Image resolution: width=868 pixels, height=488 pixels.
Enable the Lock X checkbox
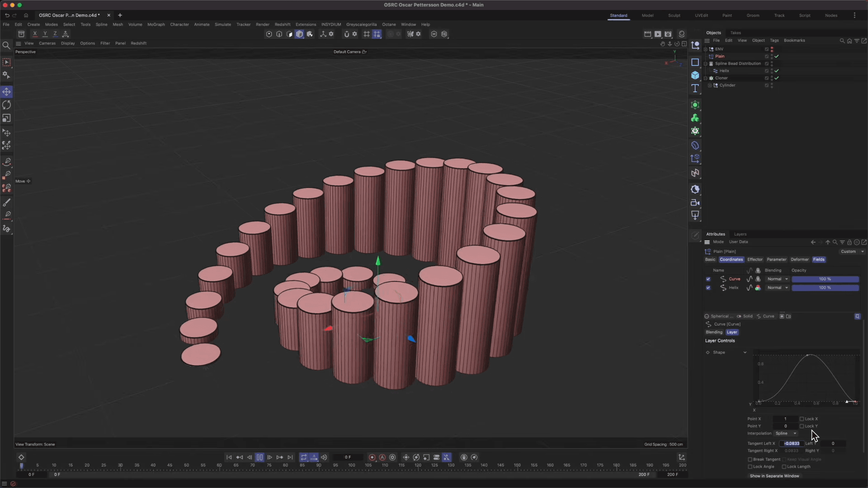point(802,419)
